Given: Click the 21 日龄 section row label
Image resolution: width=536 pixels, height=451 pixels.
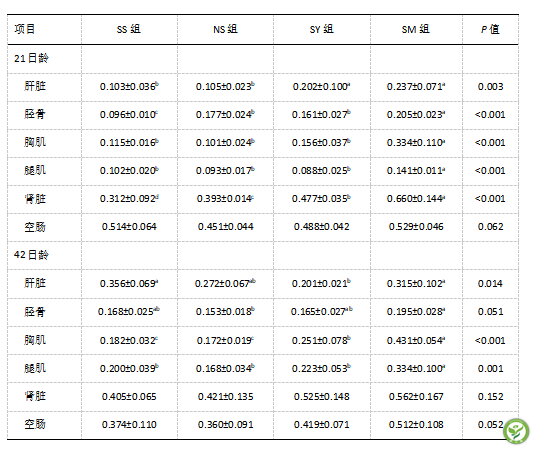Looking at the screenshot, I should 31,58.
